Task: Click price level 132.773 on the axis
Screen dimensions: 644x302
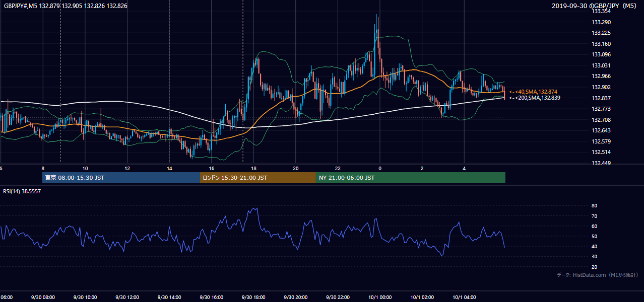Action: pyautogui.click(x=601, y=109)
